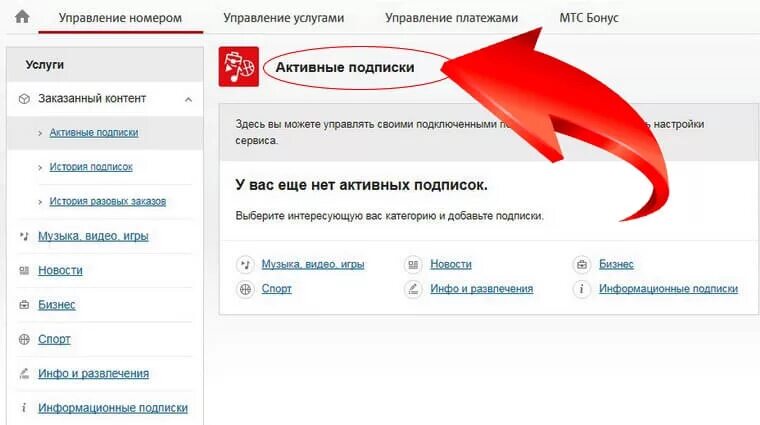Select Активные подписки in the sidebar
Screen dimensions: 760x425
(x=94, y=132)
